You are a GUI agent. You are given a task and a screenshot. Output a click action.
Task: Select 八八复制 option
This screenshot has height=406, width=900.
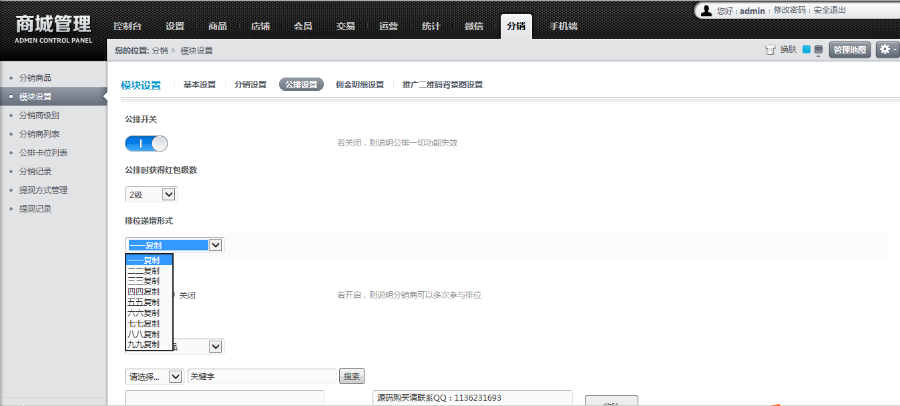149,334
